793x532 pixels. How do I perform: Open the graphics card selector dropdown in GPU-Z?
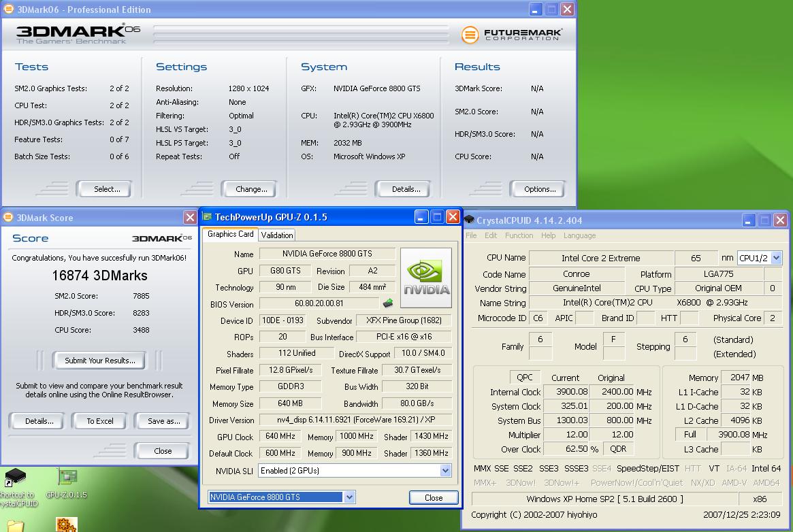(x=349, y=497)
